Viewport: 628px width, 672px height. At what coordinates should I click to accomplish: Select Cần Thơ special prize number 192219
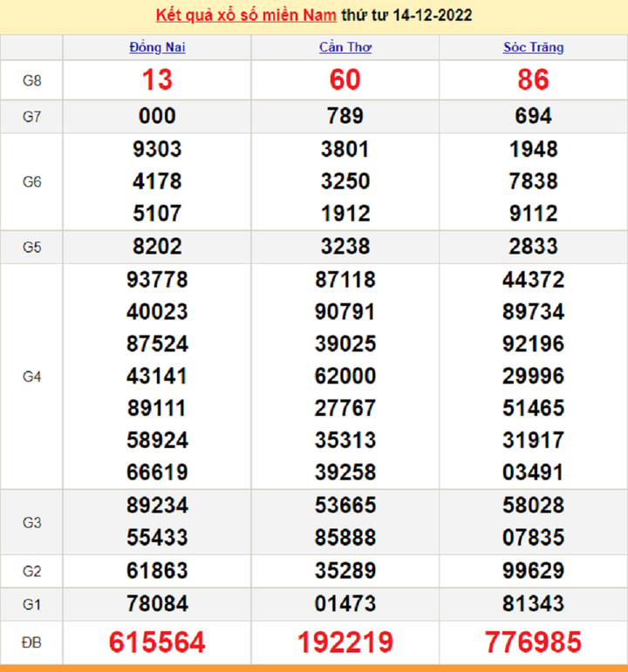[x=345, y=643]
